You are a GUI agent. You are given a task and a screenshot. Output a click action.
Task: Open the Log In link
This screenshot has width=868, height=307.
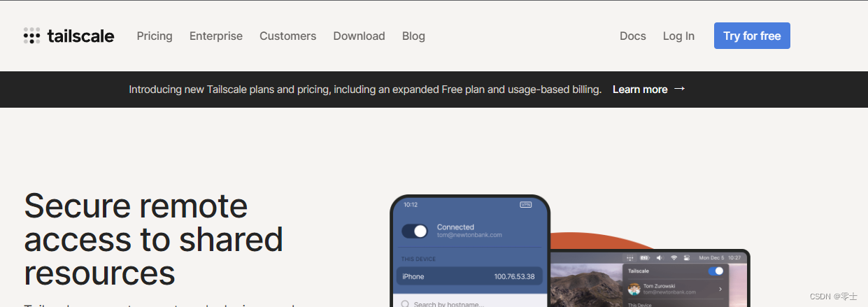pos(678,36)
